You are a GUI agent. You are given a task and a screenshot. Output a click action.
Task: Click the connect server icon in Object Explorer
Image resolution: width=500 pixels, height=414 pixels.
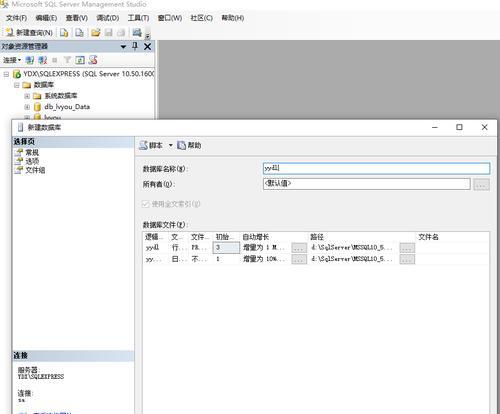tap(30, 60)
